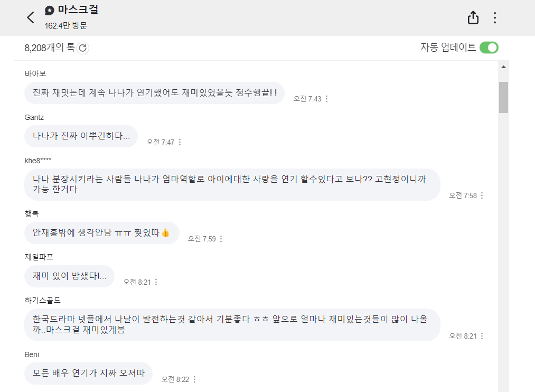Viewport: 535px width, 392px height.
Task: Click Beni's comment bubble about actors
Action: 88,373
